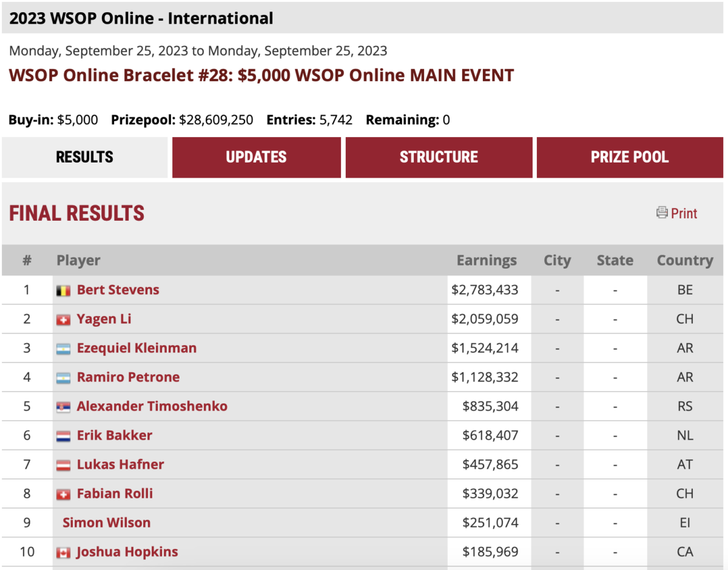Click the Earnings column header
728x570 pixels.
tap(487, 261)
